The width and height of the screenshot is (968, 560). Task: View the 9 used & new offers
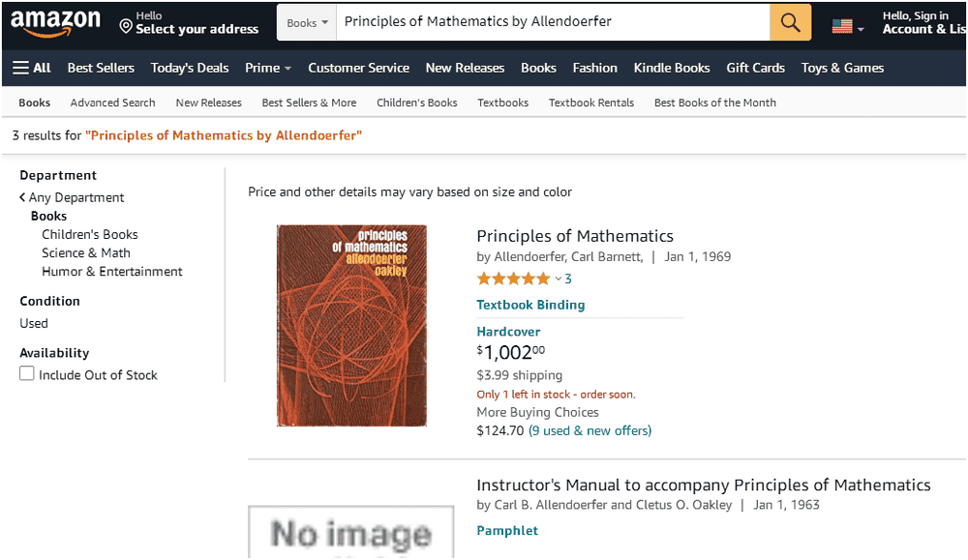pyautogui.click(x=590, y=430)
